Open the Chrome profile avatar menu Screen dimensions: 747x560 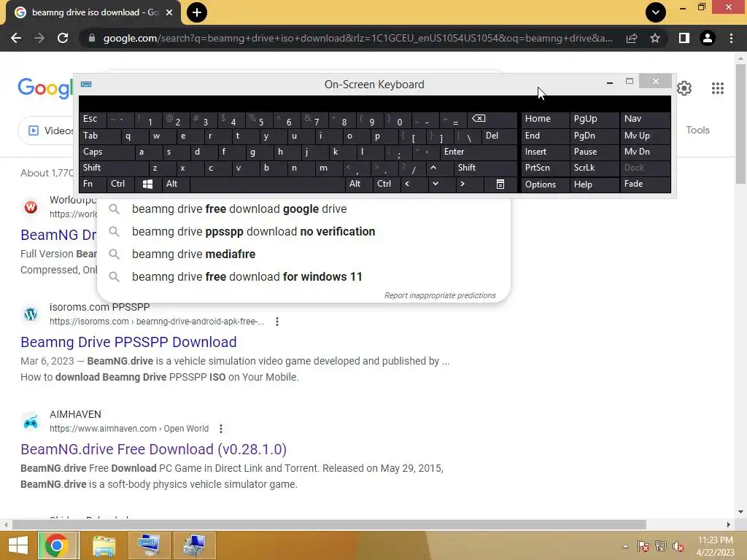tap(708, 38)
